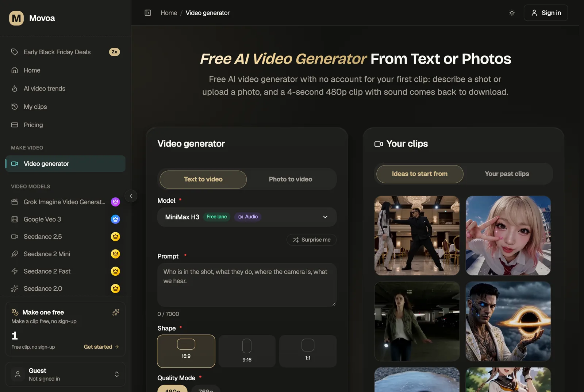The image size is (584, 392).
Task: Select the 9:16 shape option
Action: pos(247,351)
